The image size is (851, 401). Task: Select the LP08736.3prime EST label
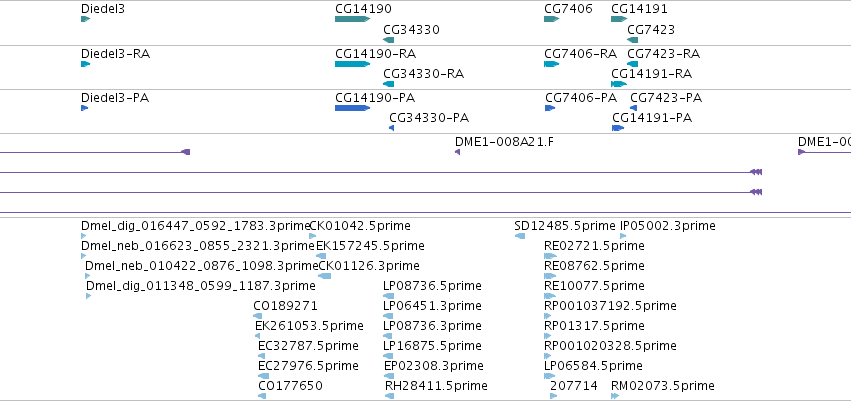[433, 326]
